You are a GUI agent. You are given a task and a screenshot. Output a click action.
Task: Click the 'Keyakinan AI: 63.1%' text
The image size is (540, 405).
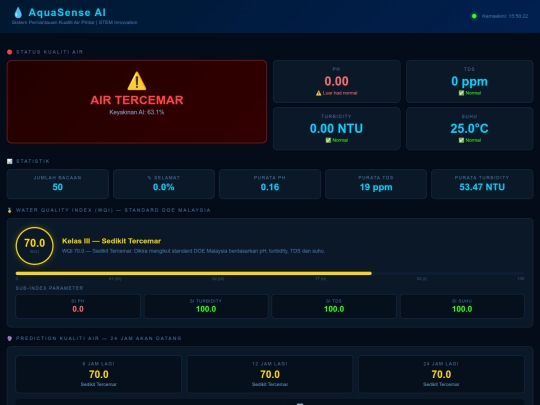(137, 112)
